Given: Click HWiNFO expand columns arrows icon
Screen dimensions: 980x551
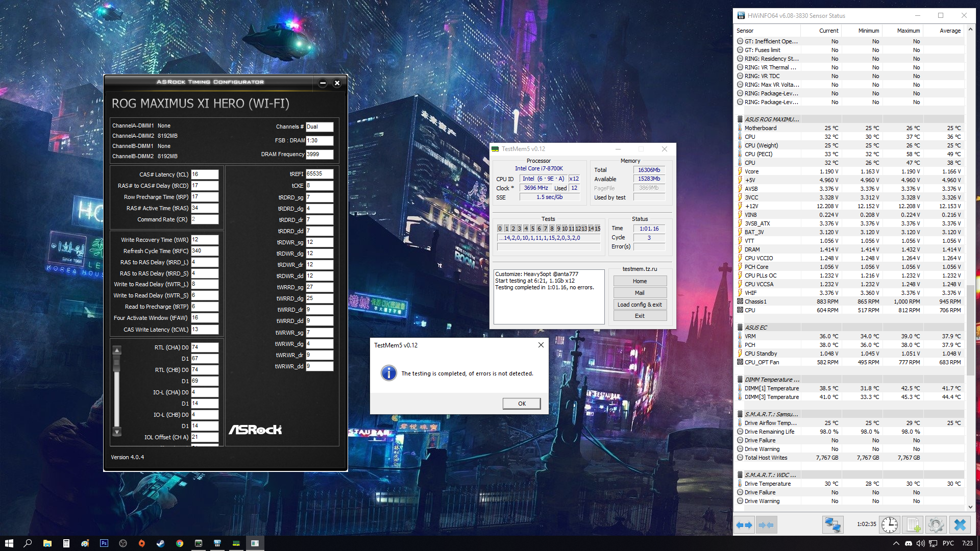Looking at the screenshot, I should click(x=745, y=525).
